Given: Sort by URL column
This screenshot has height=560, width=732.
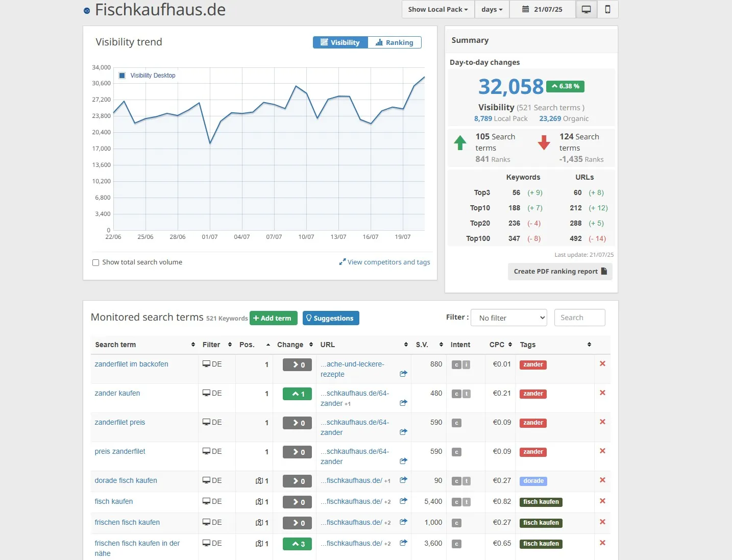Looking at the screenshot, I should pyautogui.click(x=363, y=345).
